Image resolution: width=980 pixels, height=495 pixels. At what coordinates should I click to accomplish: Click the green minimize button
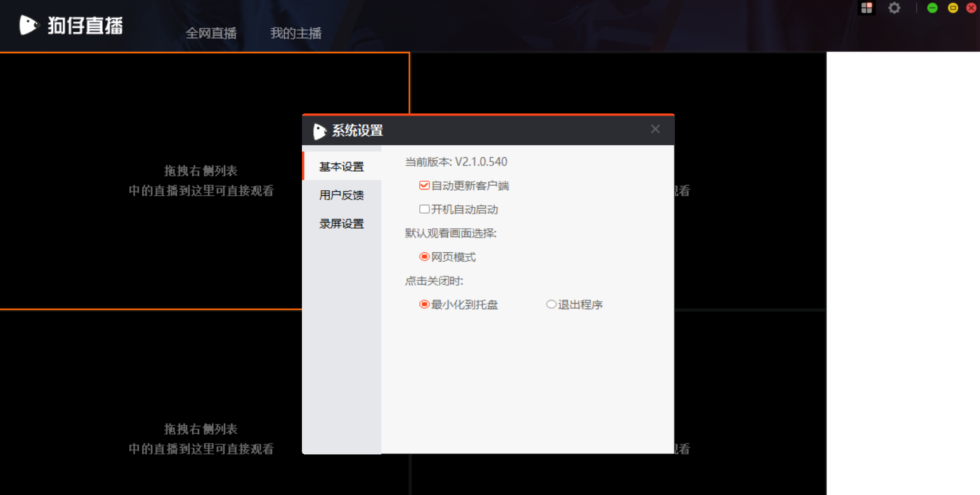click(x=932, y=8)
